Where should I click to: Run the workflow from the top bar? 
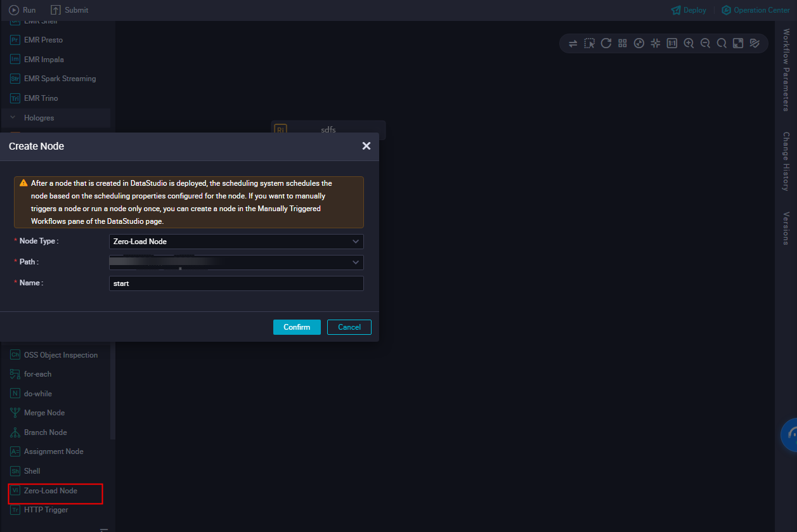click(22, 10)
